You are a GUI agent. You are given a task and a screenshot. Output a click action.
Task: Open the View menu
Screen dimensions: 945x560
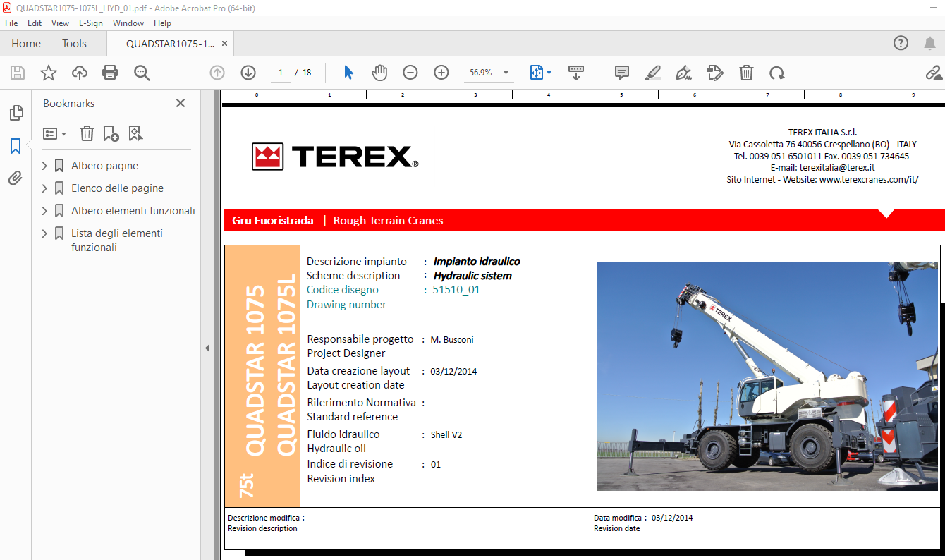tap(60, 23)
